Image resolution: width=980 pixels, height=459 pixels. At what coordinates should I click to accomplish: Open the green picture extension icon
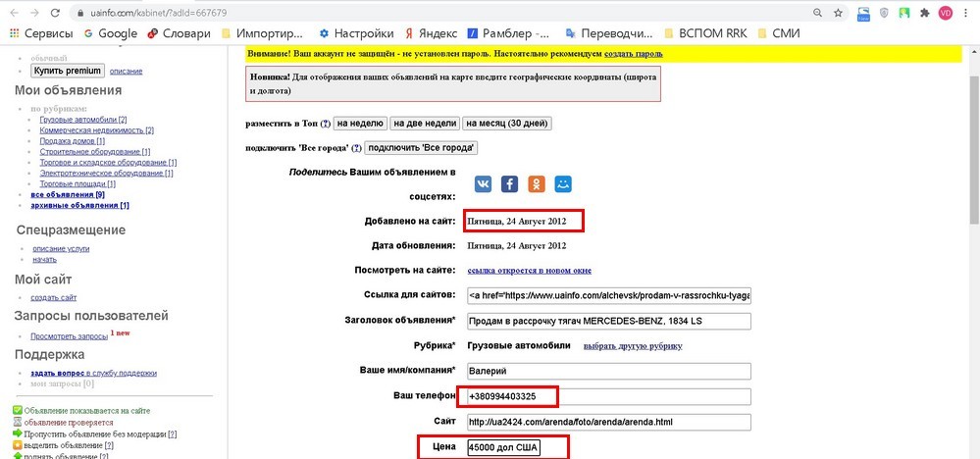click(903, 13)
